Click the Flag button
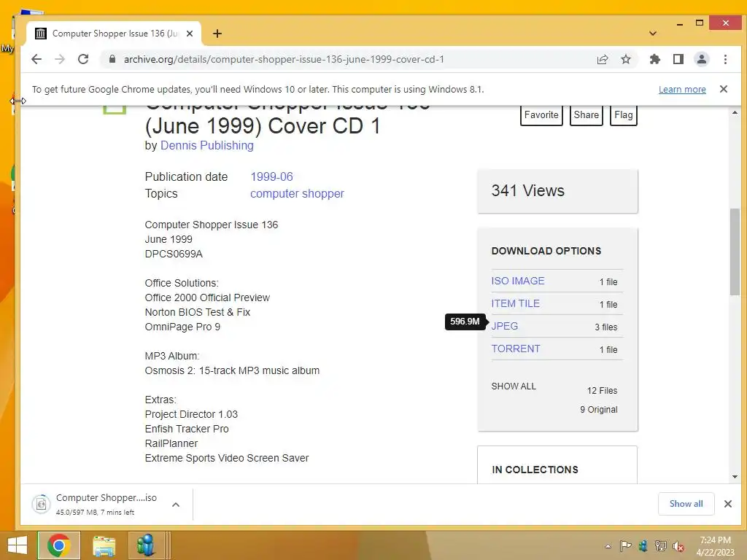Screen dimensions: 747x560 point(624,114)
